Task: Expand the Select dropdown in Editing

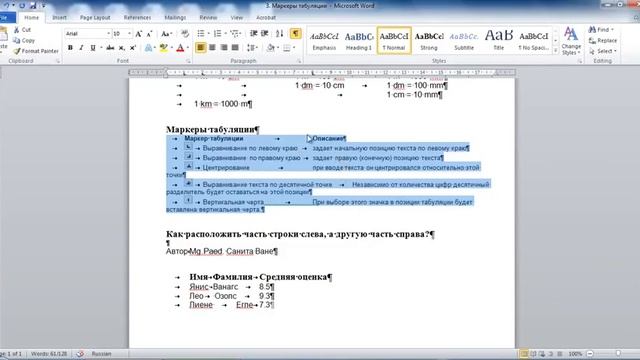Action: click(615, 51)
